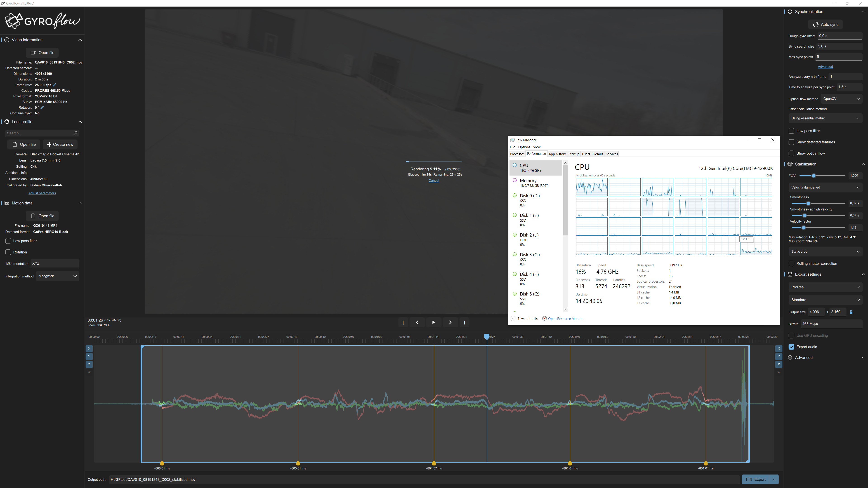Open the Optical flow method OpenCV dropdown
Image resolution: width=868 pixels, height=488 pixels.
(x=841, y=99)
